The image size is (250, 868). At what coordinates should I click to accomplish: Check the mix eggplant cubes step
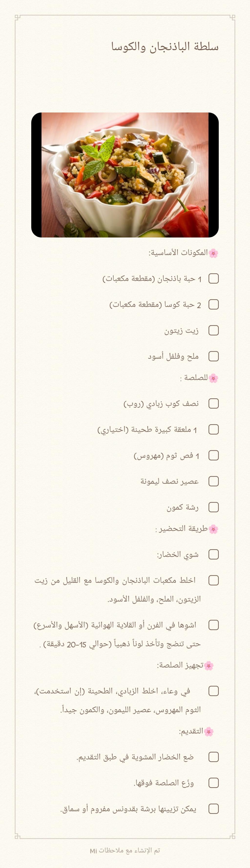tap(213, 580)
